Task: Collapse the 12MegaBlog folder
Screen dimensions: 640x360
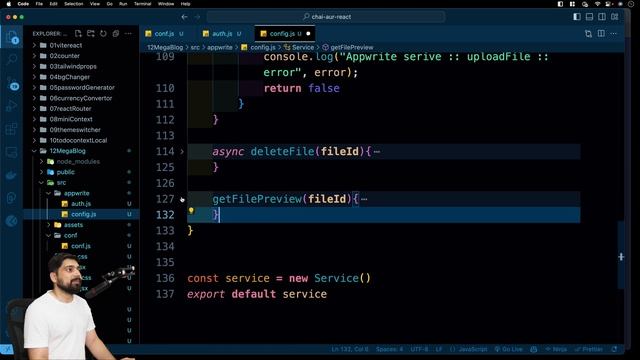Action: 67,151
